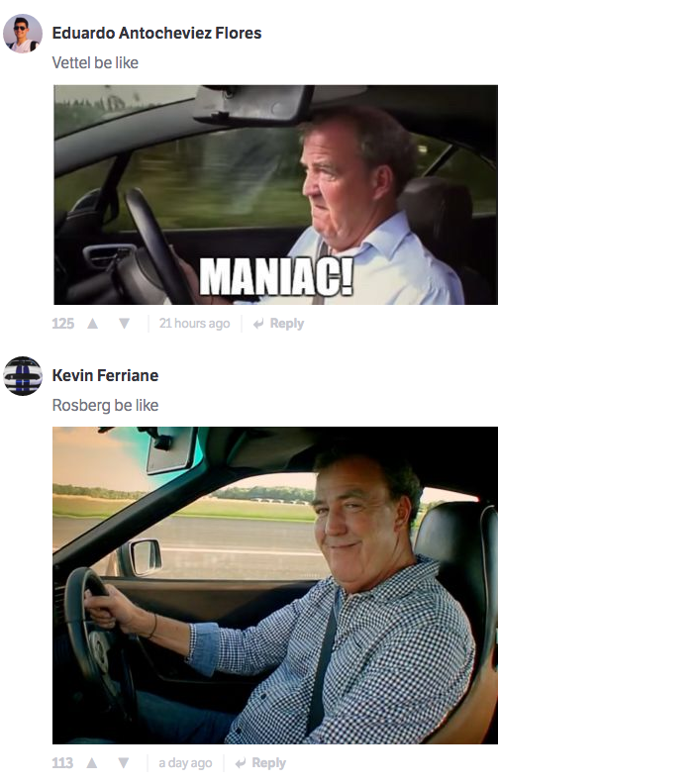This screenshot has height=784, width=698.
Task: Click the 113 vote count
Action: point(62,762)
